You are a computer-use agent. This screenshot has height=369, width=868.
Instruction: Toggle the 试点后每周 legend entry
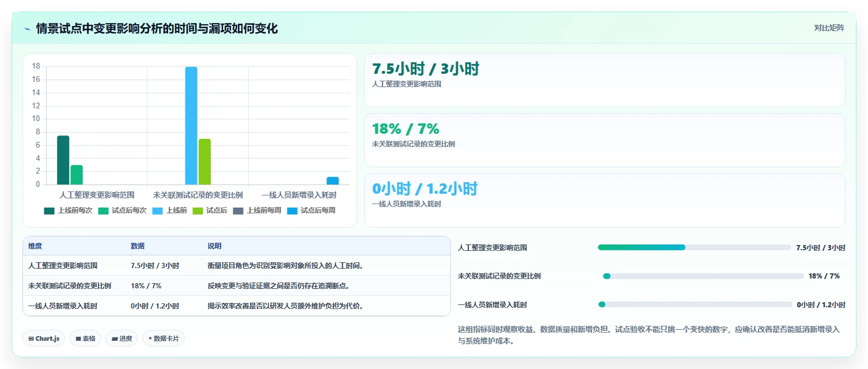pyautogui.click(x=311, y=210)
